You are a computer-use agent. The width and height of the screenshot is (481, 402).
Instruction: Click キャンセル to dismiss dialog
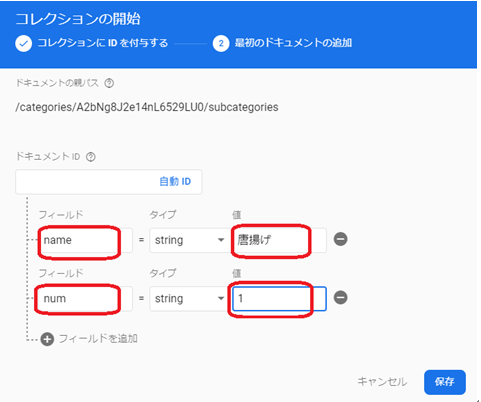(x=382, y=382)
